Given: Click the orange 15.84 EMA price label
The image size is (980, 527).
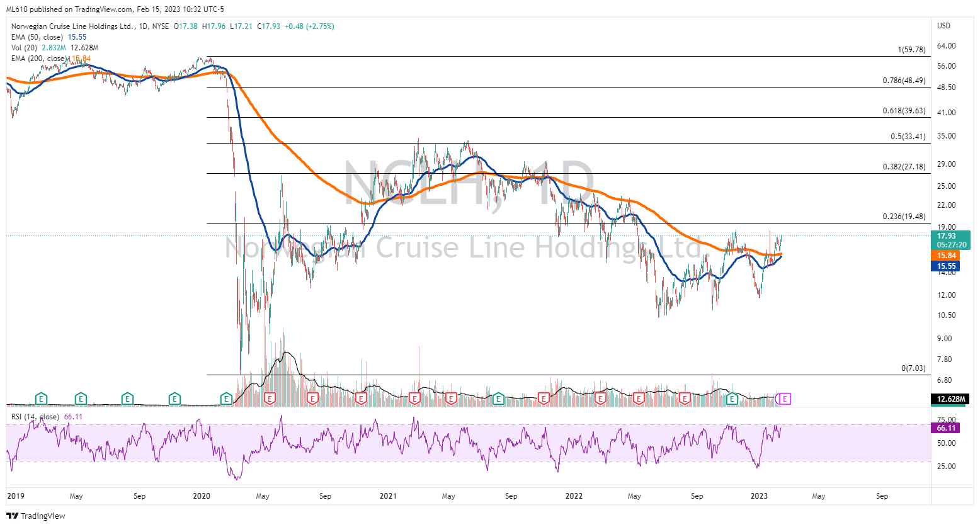Looking at the screenshot, I should [x=946, y=256].
